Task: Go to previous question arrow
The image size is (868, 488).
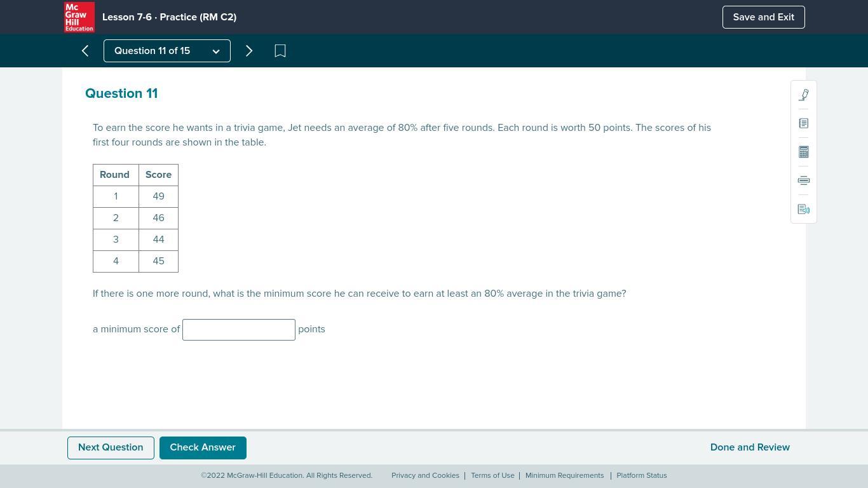Action: [x=85, y=51]
